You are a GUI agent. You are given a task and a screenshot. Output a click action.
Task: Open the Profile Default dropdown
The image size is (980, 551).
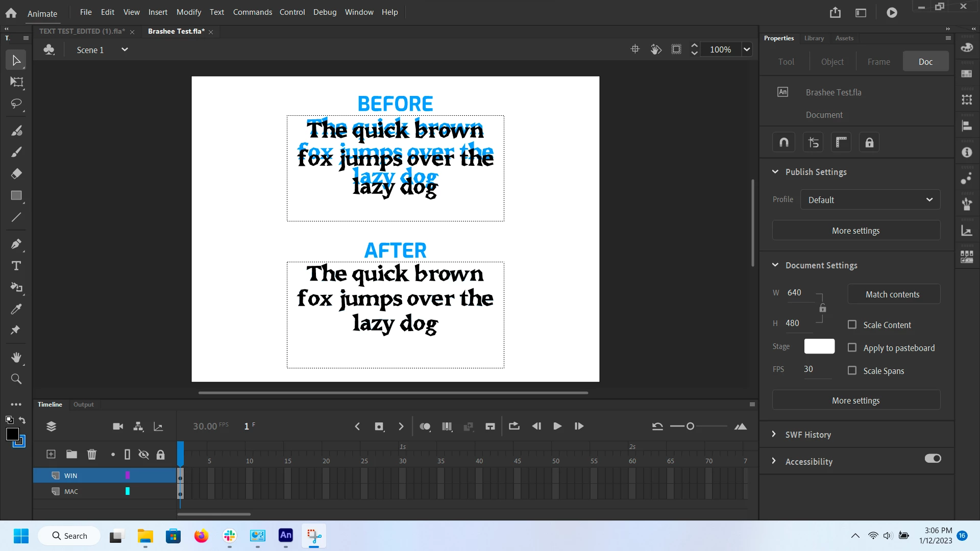click(870, 199)
